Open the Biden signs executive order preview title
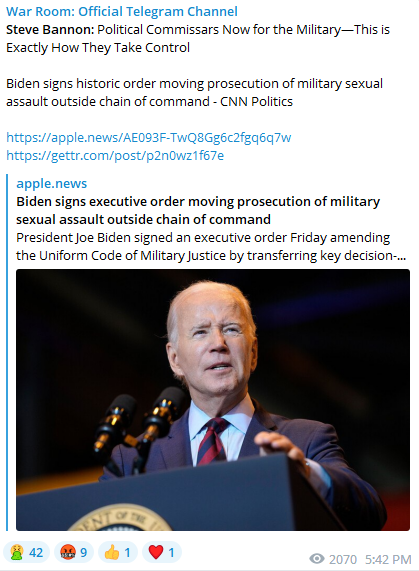This screenshot has height=571, width=419. (x=198, y=210)
